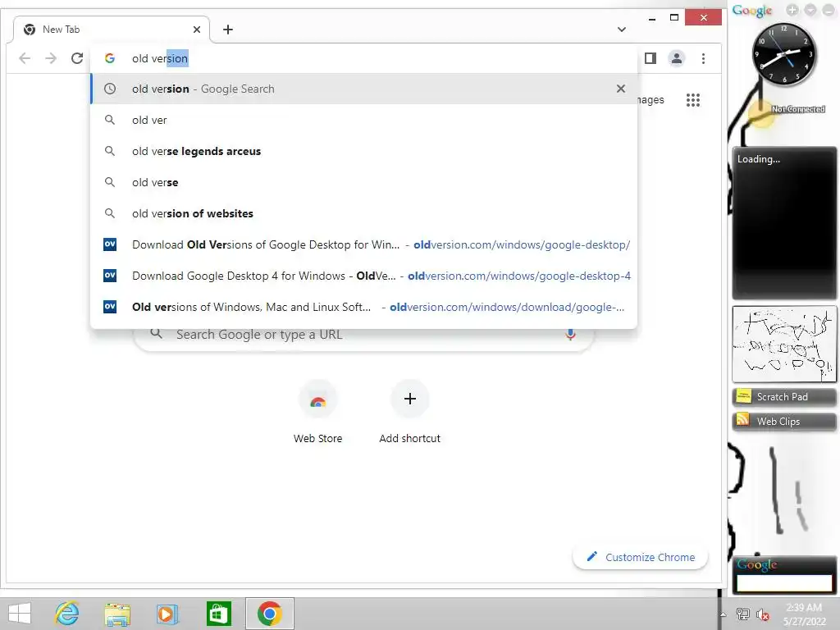Reload the page with refresh icon
This screenshot has width=840, height=630.
[77, 58]
